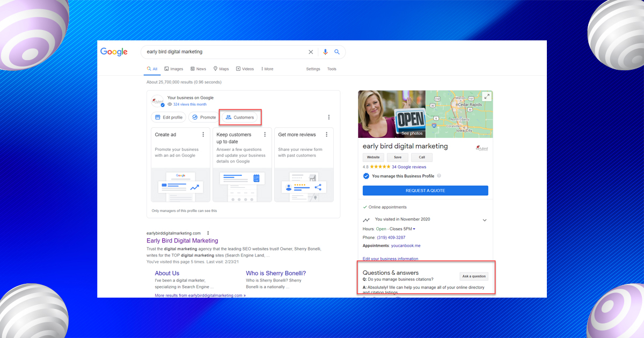644x338 pixels.
Task: Open search Tools
Action: click(x=332, y=69)
